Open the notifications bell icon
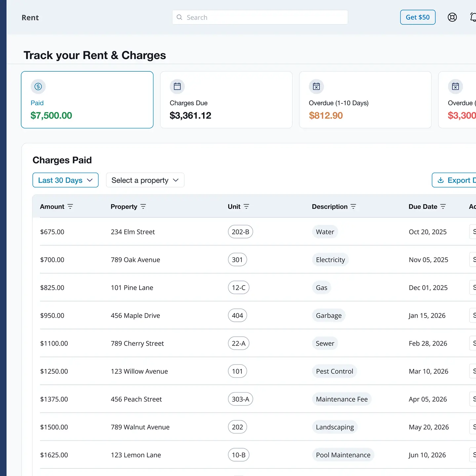Screen dimensions: 476x476 point(473,17)
